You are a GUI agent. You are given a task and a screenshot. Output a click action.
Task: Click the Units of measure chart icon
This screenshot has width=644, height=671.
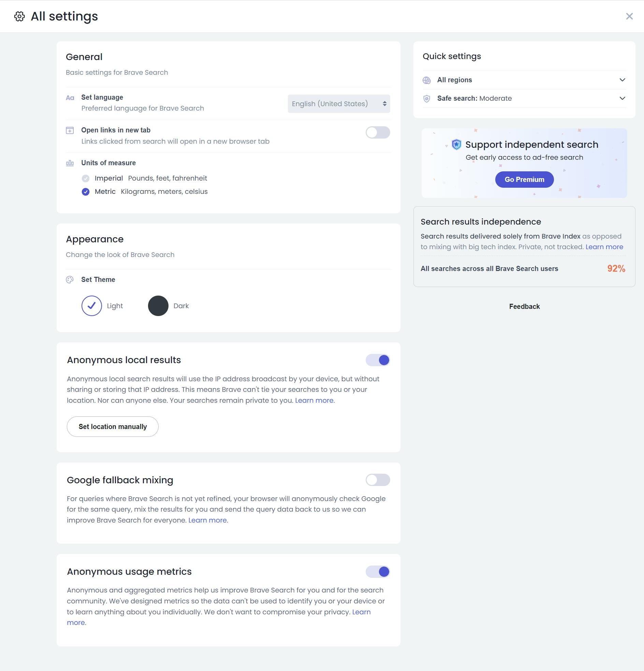click(70, 163)
